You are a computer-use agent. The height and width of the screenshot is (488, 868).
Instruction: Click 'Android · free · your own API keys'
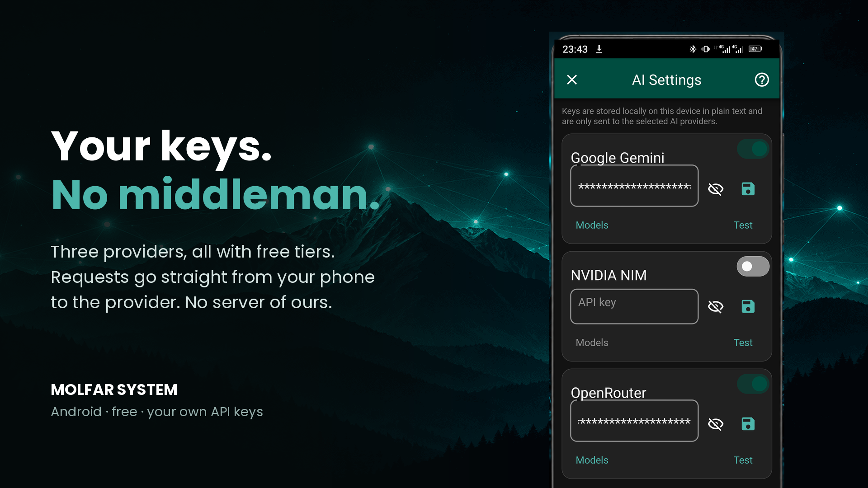coord(157,412)
